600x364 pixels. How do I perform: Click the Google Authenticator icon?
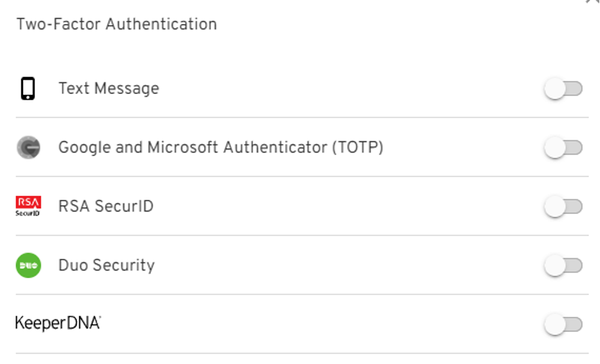click(x=29, y=147)
